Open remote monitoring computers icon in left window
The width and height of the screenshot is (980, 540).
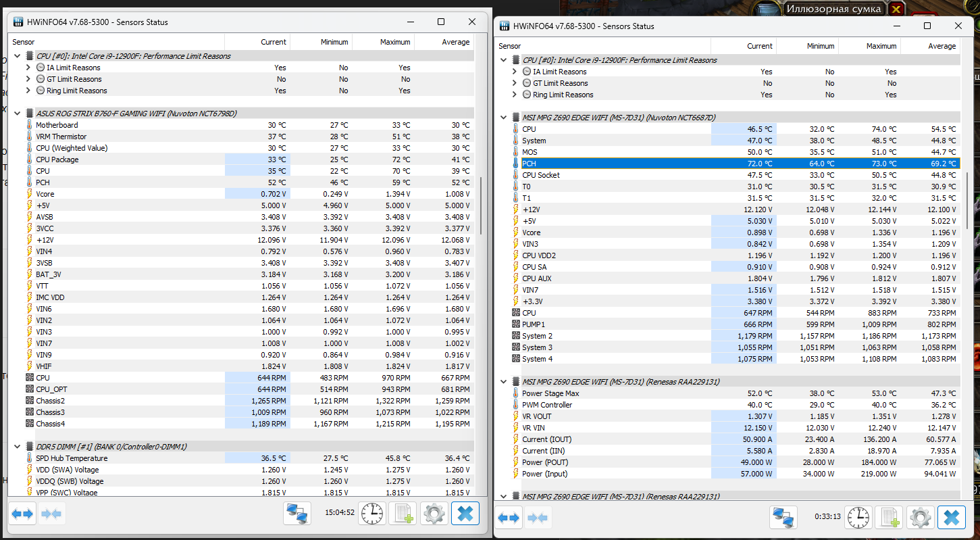click(296, 514)
